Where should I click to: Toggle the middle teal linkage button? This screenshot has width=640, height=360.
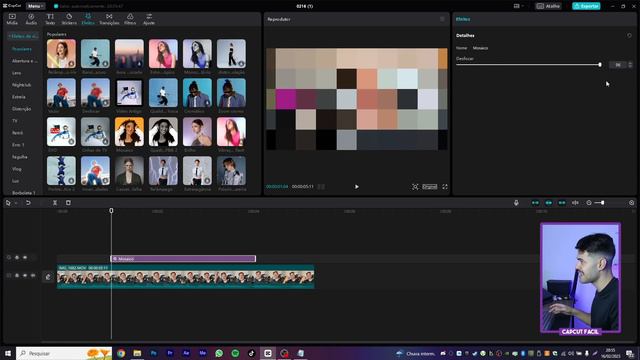[x=549, y=203]
